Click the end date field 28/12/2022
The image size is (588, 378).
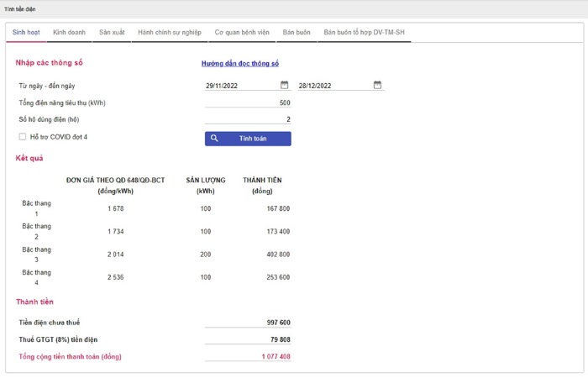(332, 86)
